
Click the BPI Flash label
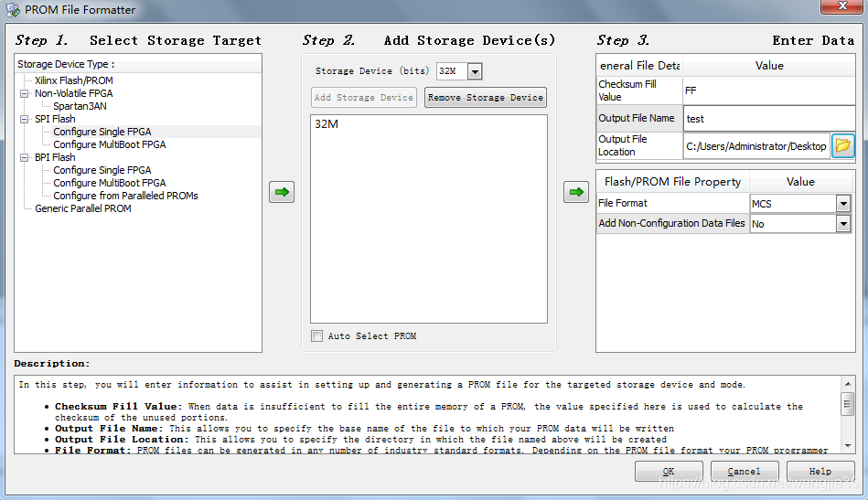55,157
